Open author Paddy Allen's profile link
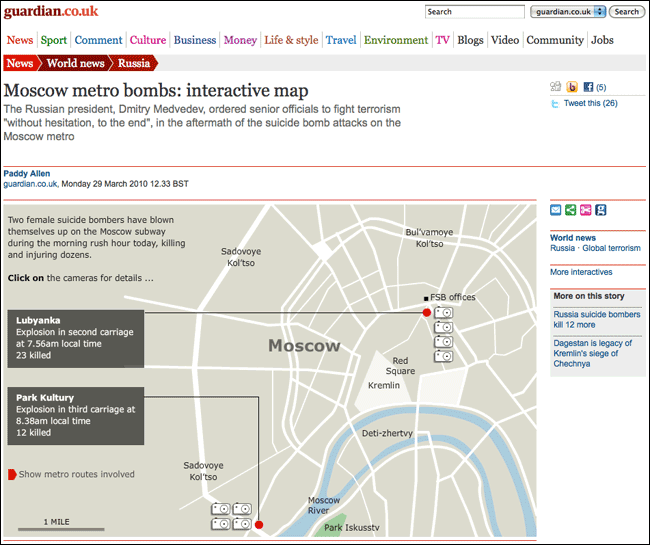Screen dimensions: 650x545 (x=27, y=174)
